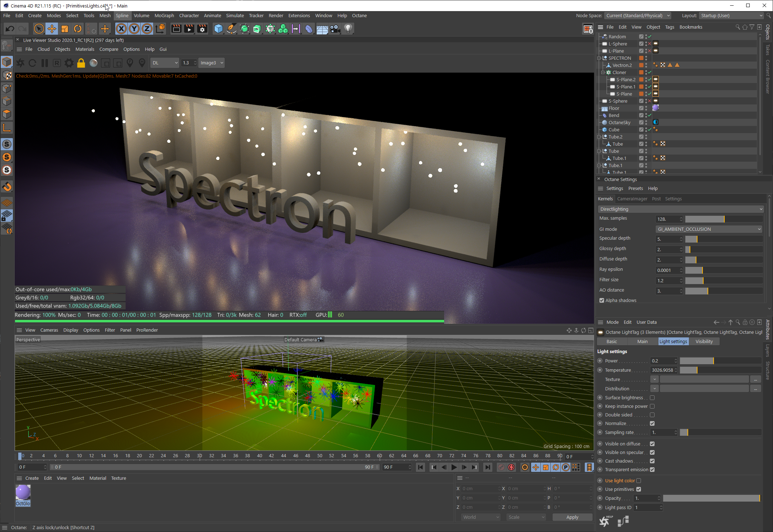Click the Cube primitive icon

click(x=218, y=29)
